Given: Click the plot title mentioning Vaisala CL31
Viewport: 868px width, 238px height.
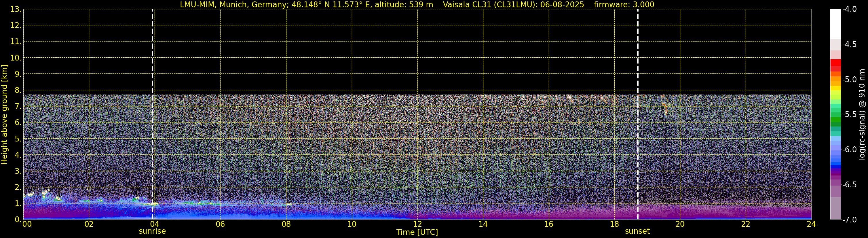Looking at the screenshot, I should coord(417,4).
